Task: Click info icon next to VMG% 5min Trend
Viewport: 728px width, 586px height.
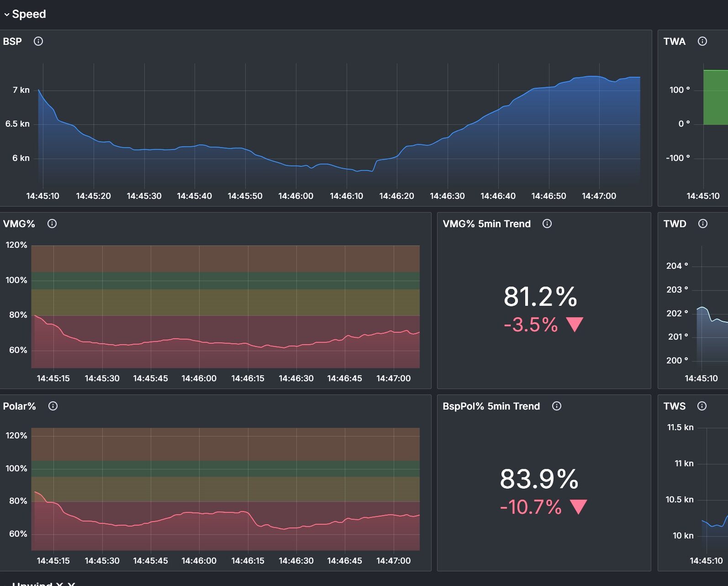Action: point(547,224)
